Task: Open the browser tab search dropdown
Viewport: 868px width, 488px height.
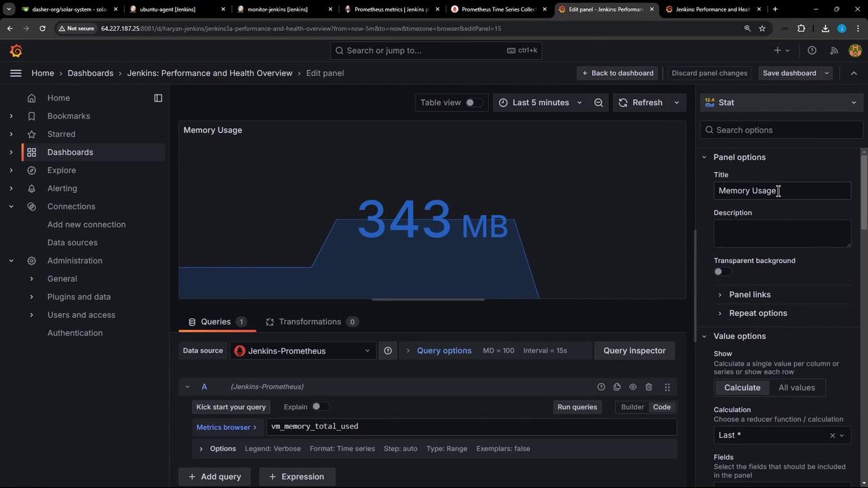Action: [x=9, y=9]
